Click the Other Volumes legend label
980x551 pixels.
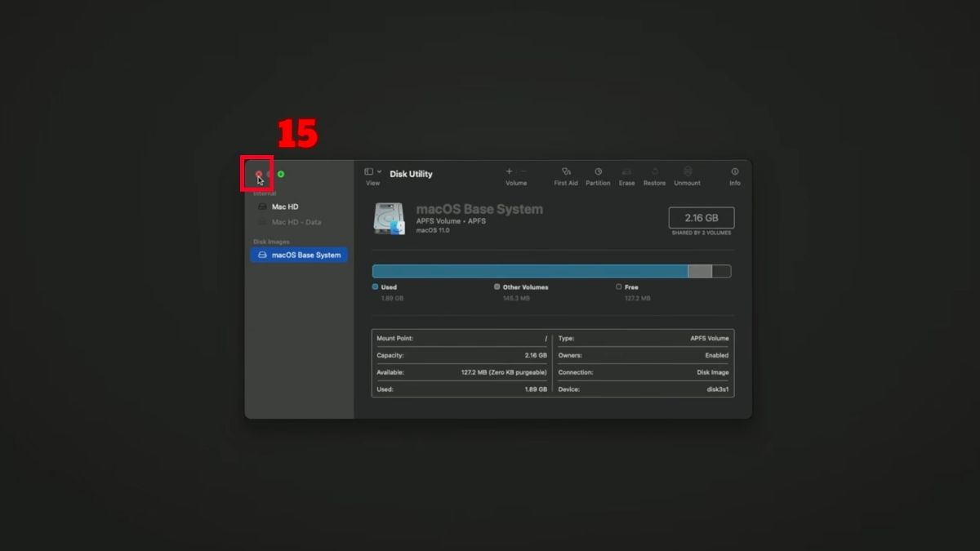pyautogui.click(x=526, y=287)
